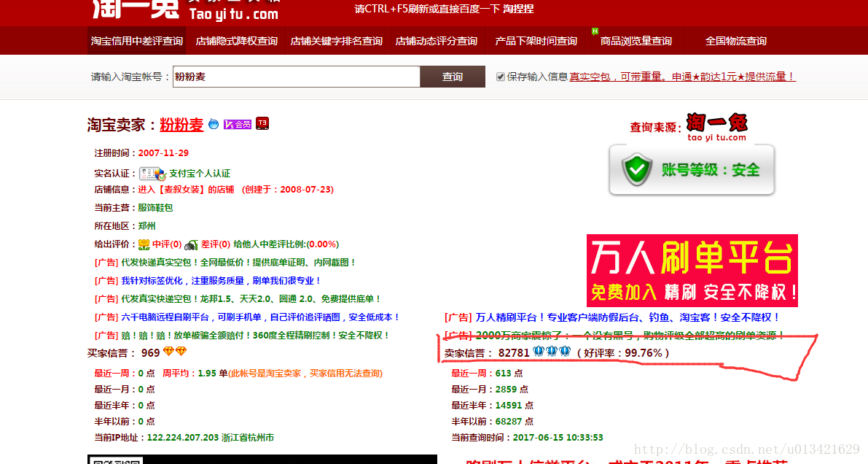This screenshot has height=464, width=868.
Task: Open the 真实空包 red ad link
Action: (682, 77)
